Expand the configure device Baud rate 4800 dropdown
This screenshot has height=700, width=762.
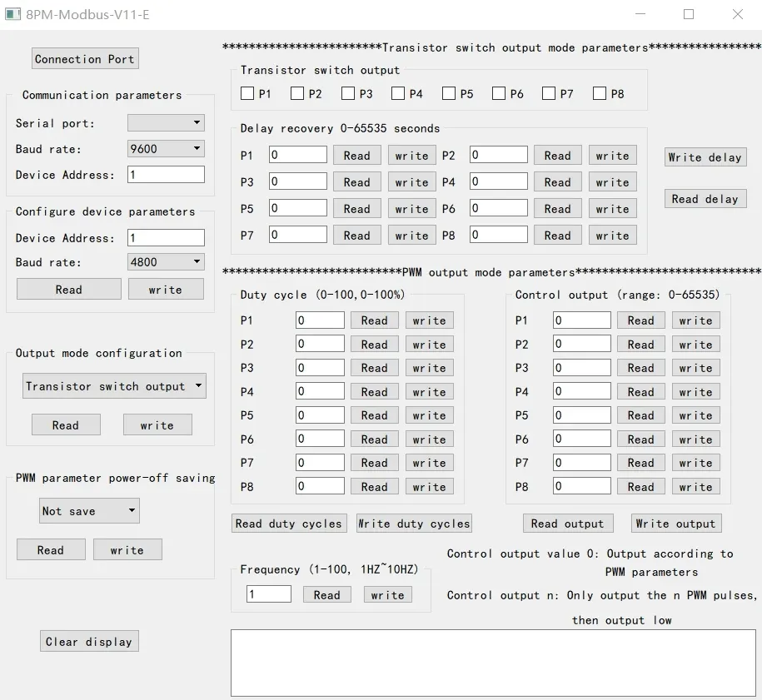[x=166, y=262]
